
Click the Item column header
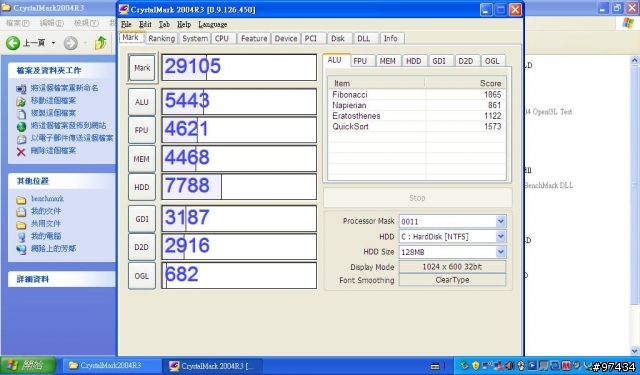click(x=376, y=83)
